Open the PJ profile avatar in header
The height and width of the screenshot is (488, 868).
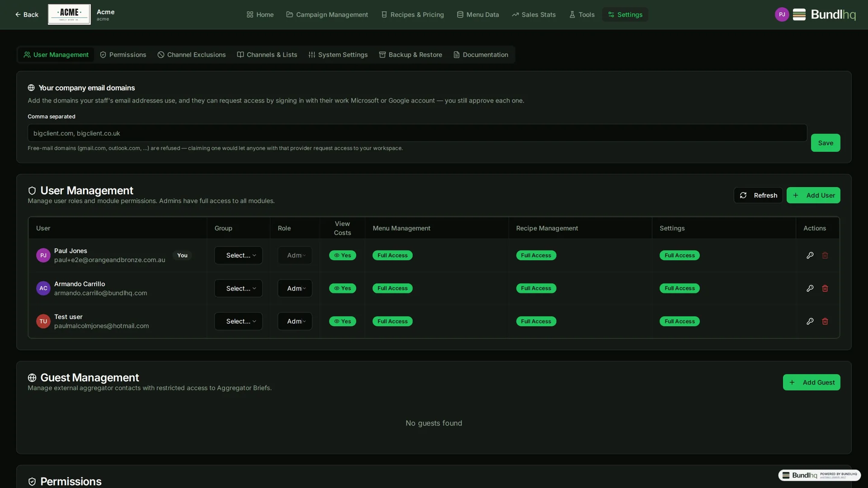(782, 14)
